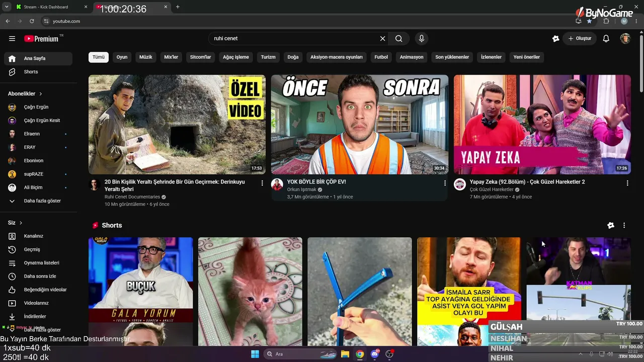Image resolution: width=644 pixels, height=362 pixels.
Task: Show more subscriptions with Daha fazla göster
Action: (38, 201)
